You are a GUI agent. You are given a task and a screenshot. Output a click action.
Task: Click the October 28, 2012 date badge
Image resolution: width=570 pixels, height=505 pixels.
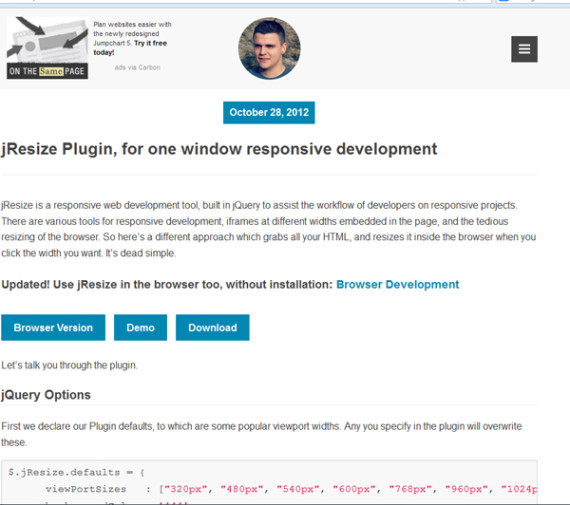tap(269, 112)
